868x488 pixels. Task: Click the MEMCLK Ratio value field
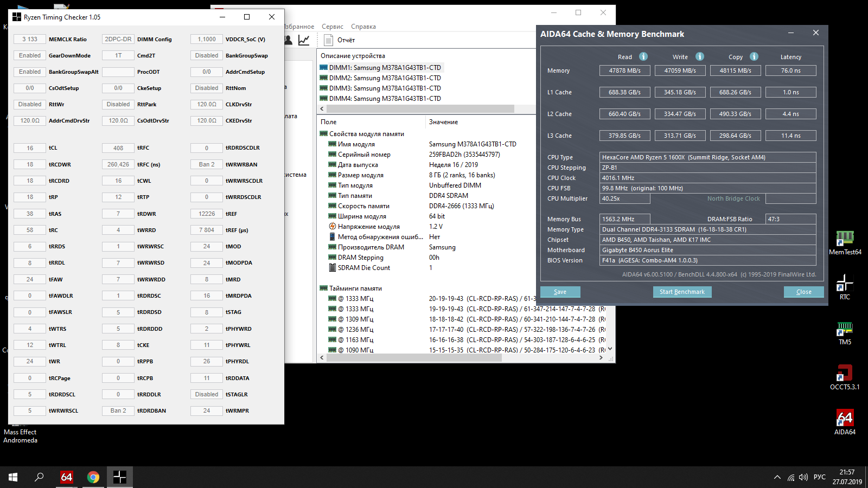tap(30, 39)
